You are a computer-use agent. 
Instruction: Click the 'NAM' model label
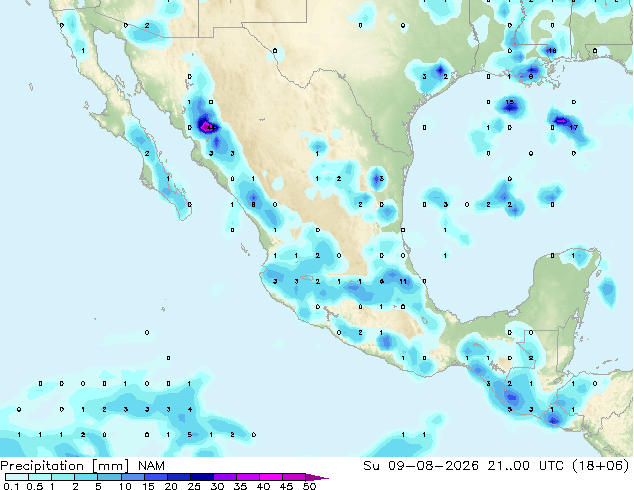151,466
